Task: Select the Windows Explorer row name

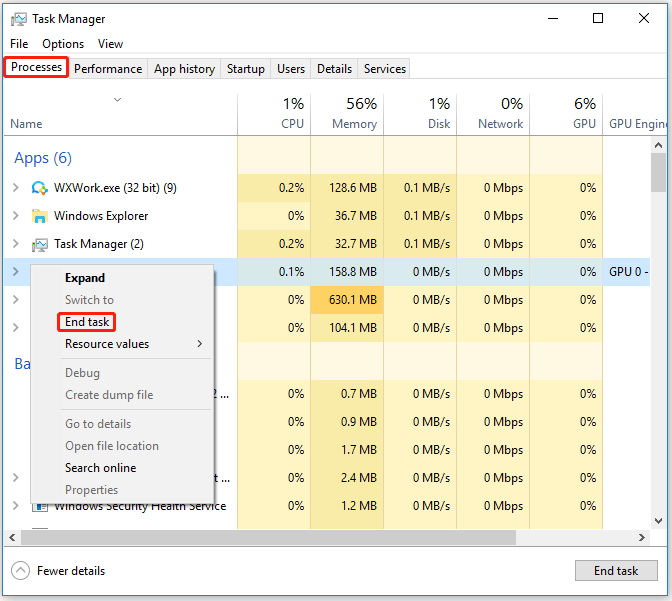Action: 101,216
